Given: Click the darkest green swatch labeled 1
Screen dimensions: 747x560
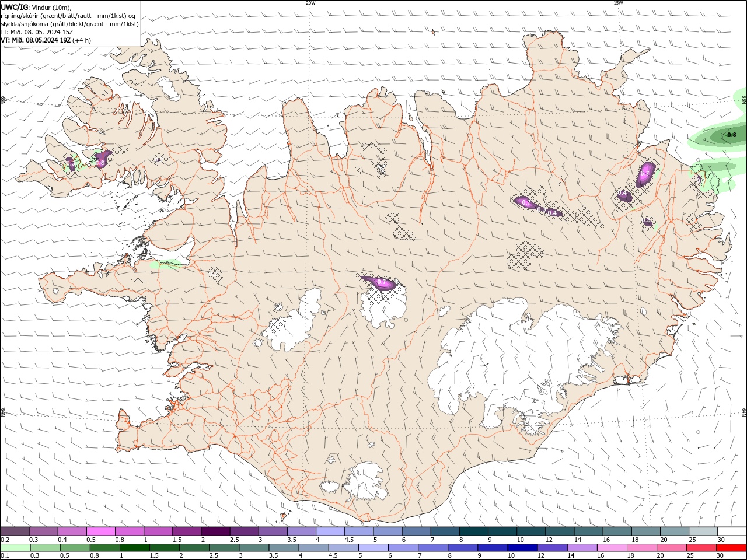Looking at the screenshot, I should (x=135, y=548).
